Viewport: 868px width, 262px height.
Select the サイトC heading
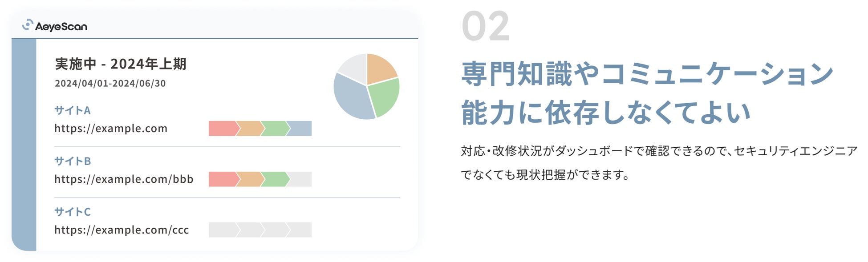73,212
